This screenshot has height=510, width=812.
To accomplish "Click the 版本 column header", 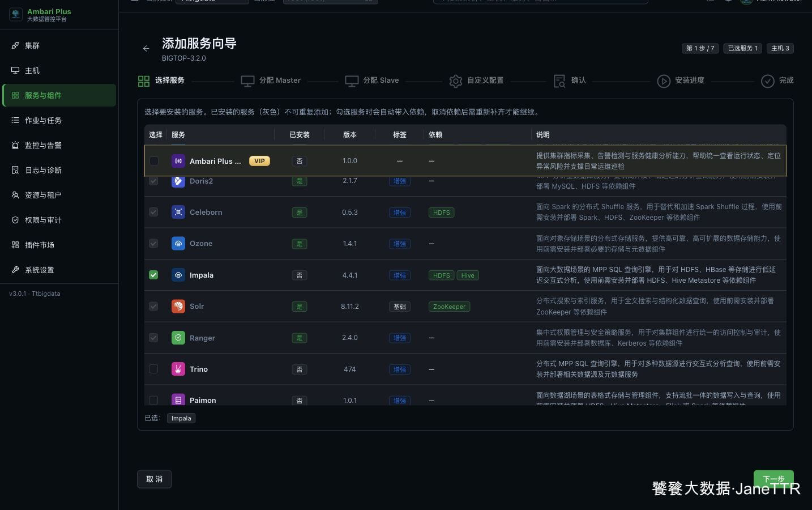I will [350, 135].
